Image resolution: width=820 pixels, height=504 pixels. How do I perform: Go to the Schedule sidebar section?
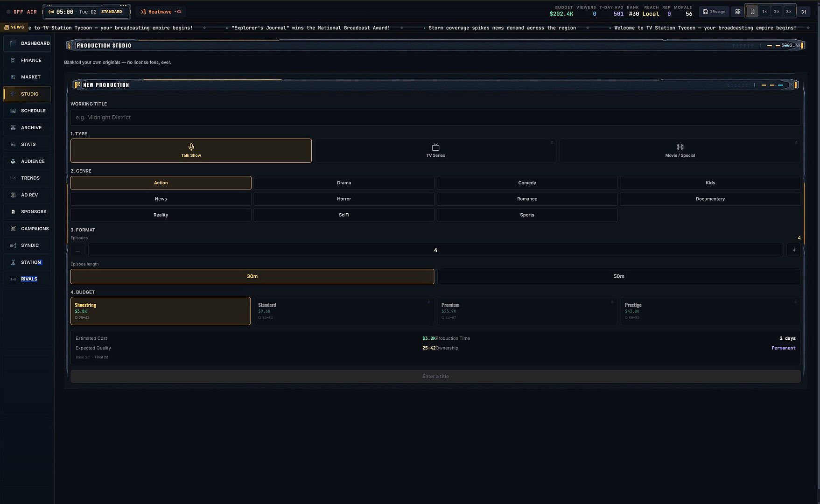pos(27,111)
